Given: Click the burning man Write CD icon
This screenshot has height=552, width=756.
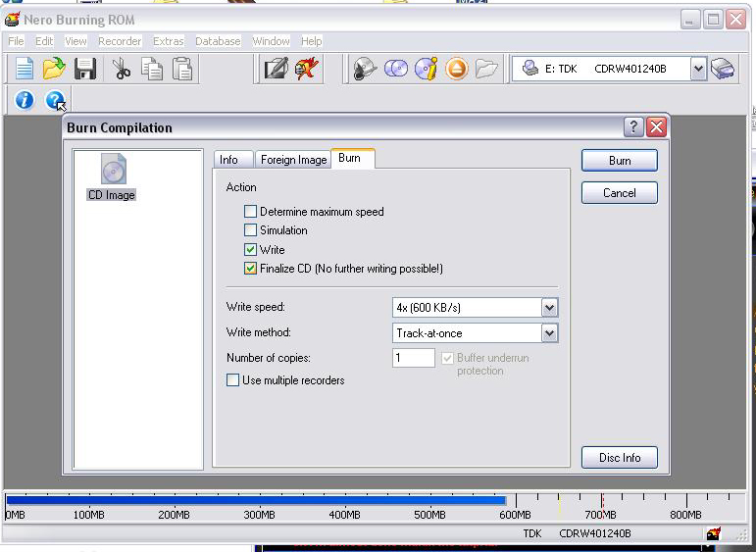Looking at the screenshot, I should (x=307, y=68).
